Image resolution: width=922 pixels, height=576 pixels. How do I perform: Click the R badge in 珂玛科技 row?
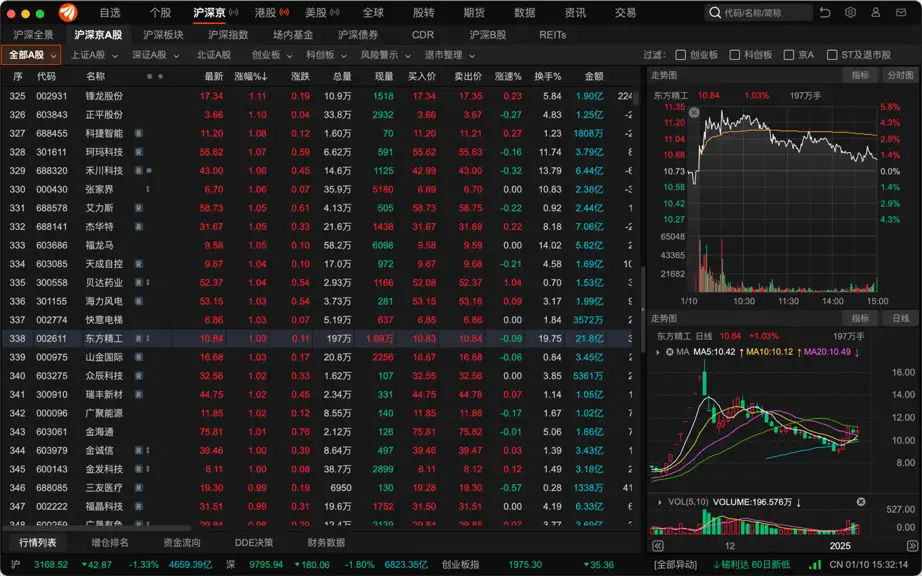[x=138, y=152]
